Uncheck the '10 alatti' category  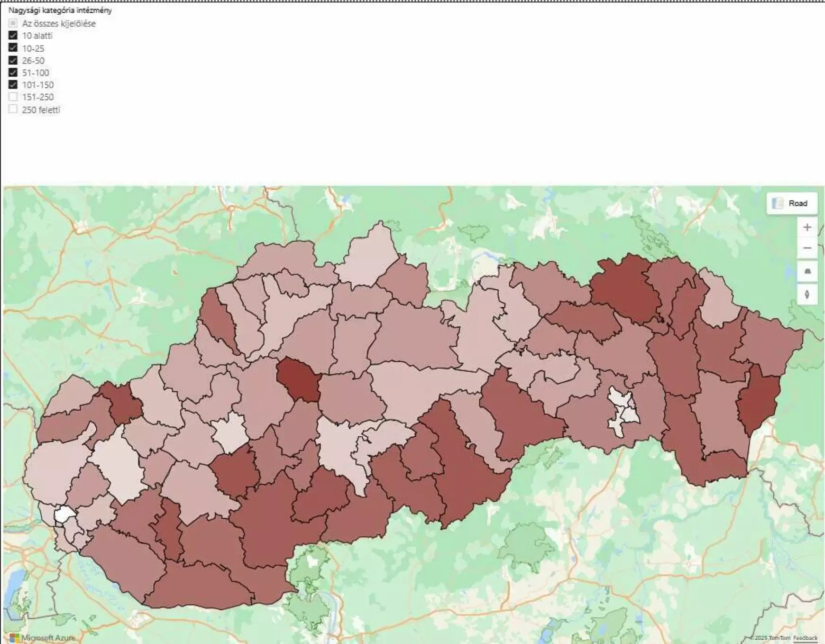pos(13,36)
